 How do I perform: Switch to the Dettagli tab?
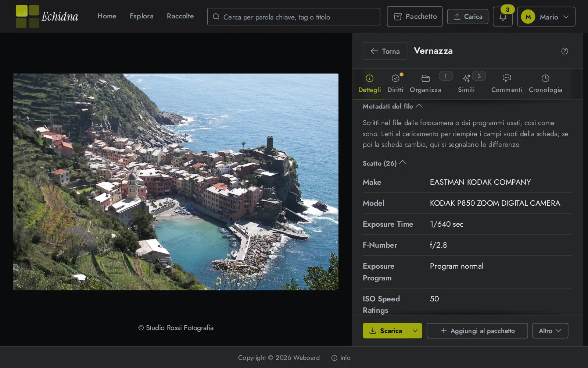tap(369, 84)
